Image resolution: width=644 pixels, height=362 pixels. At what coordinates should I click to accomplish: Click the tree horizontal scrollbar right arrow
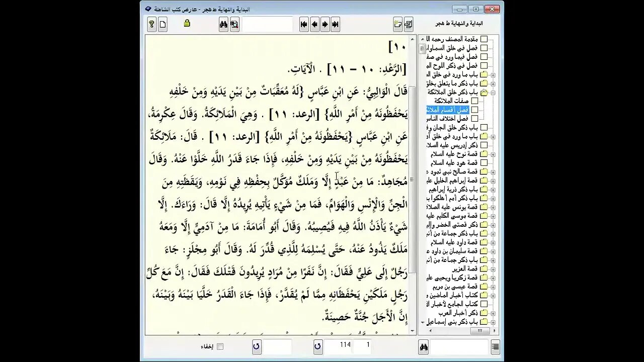point(495,331)
